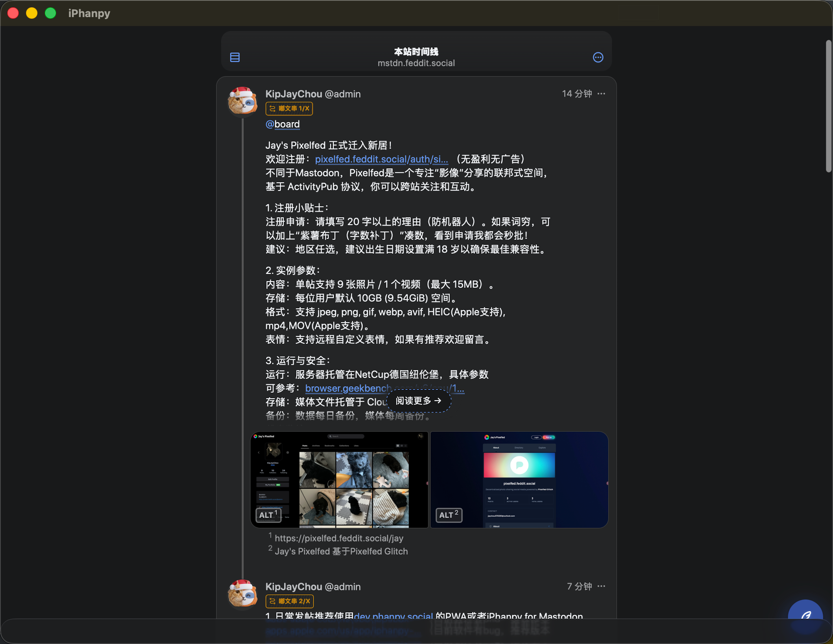Image resolution: width=833 pixels, height=644 pixels.
Task: Click the vertical scrollbar thumb
Action: [x=829, y=106]
